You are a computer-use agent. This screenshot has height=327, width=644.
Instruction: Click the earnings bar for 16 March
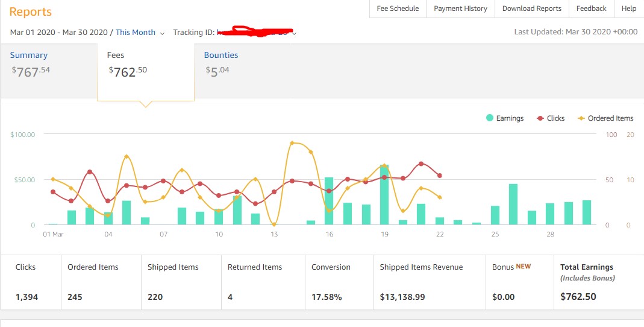point(329,201)
